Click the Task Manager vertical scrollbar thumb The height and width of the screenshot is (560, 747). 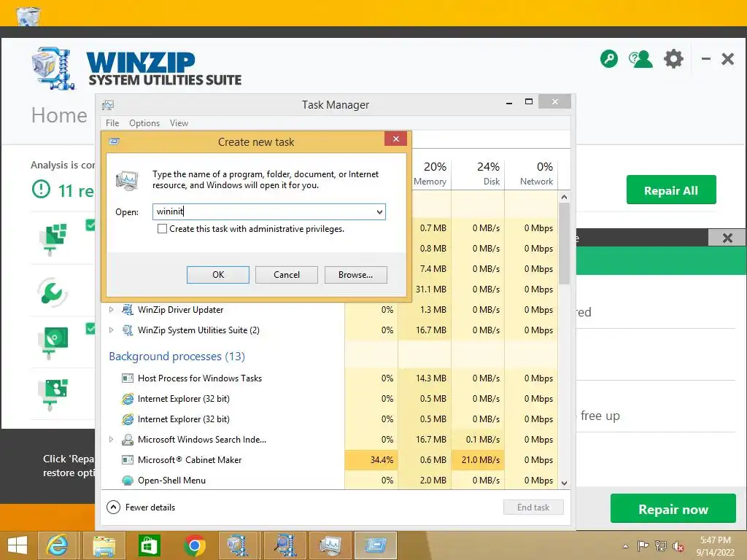coord(564,244)
